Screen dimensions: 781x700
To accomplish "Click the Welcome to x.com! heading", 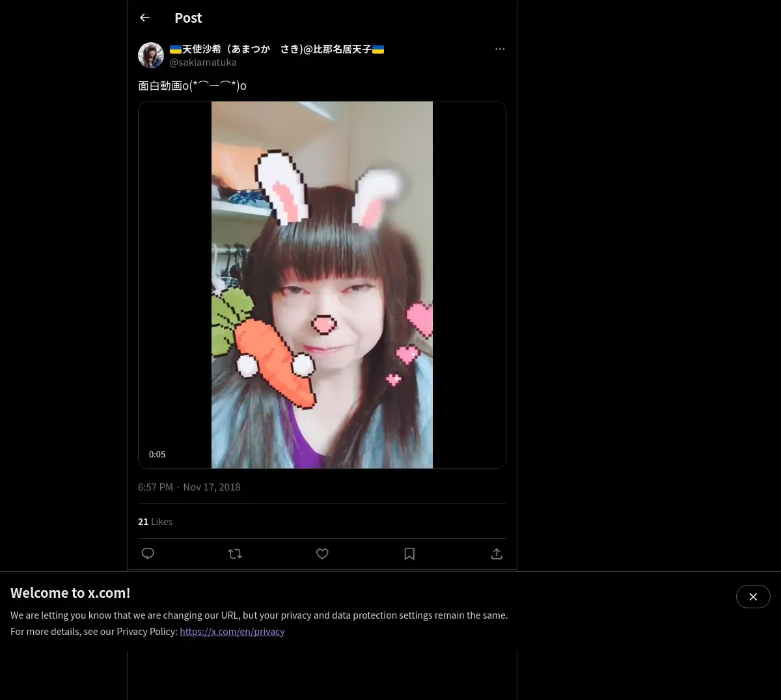I will (70, 593).
